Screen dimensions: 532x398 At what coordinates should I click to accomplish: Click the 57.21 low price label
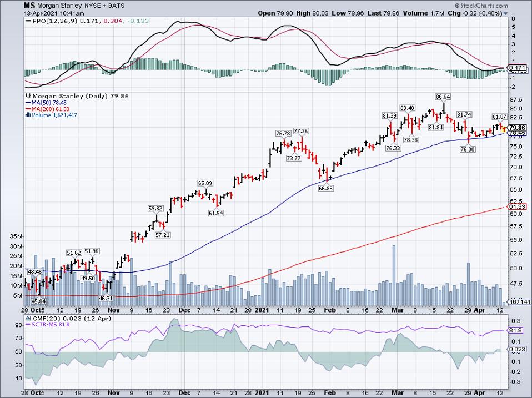(163, 235)
